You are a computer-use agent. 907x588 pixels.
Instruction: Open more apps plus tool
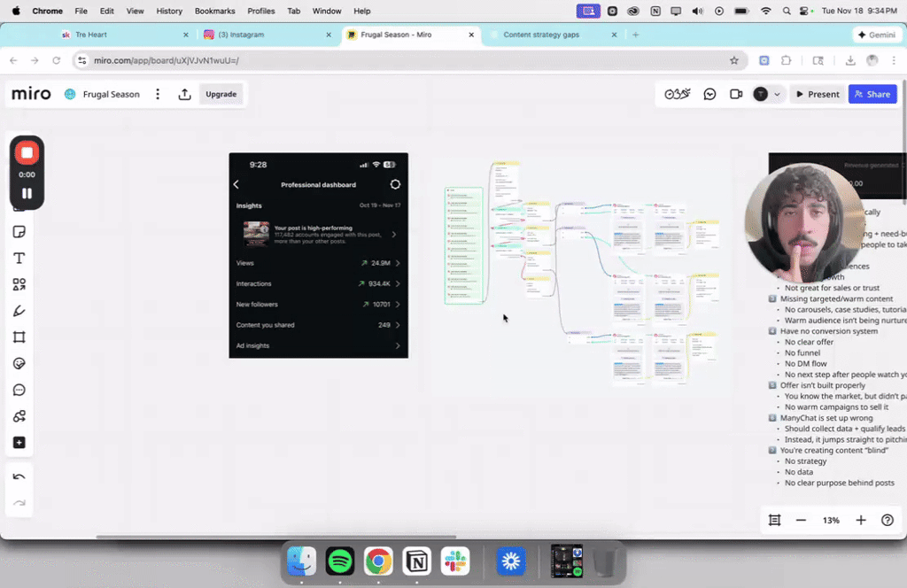(19, 442)
